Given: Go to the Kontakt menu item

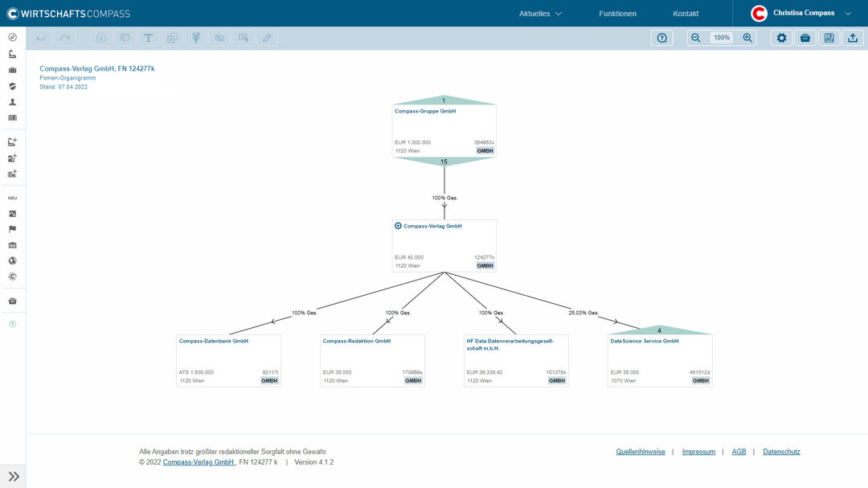Looking at the screenshot, I should point(686,14).
